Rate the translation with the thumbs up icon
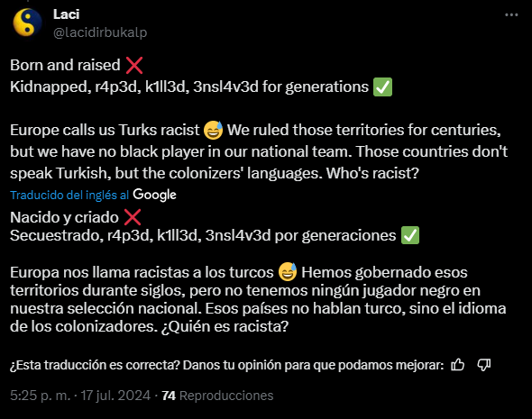The height and width of the screenshot is (419, 532). (x=457, y=365)
